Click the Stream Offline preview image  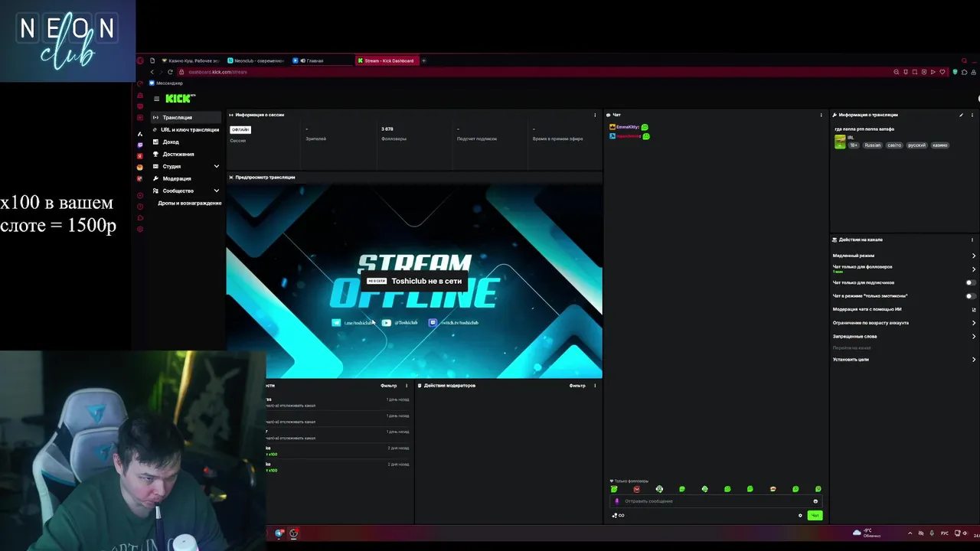414,281
